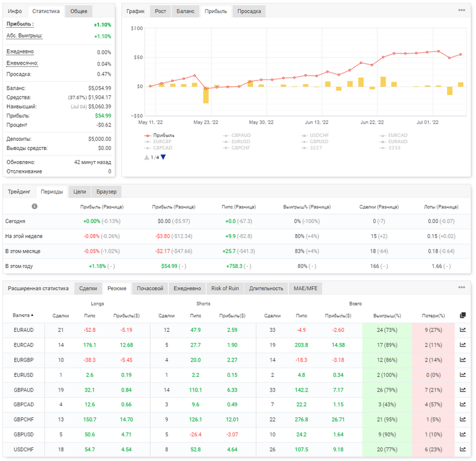The height and width of the screenshot is (461, 476).
Task: Click the '21 (95%)' wins cell
Action: [x=387, y=419]
